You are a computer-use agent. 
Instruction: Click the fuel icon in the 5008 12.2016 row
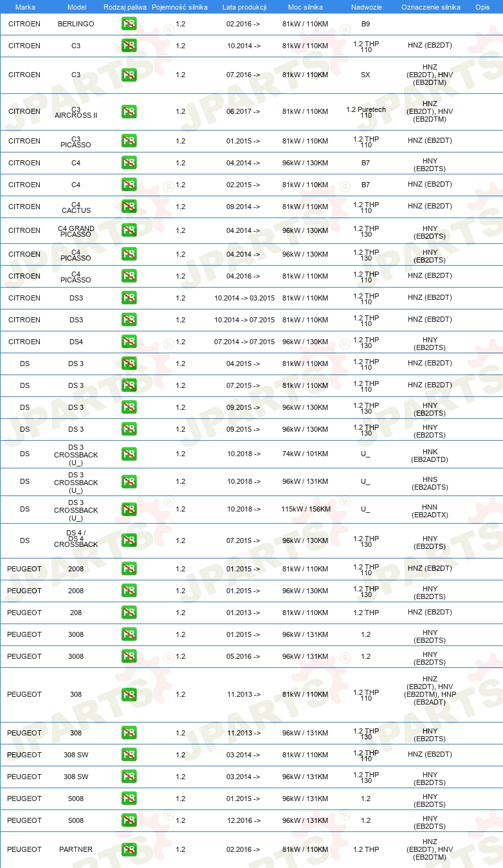click(129, 821)
